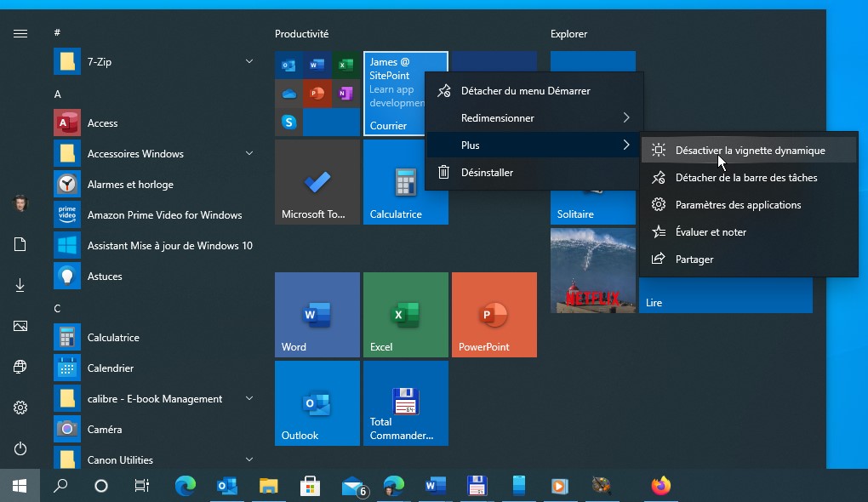Launch the PowerPoint tile
Screen dimensions: 868x502
tap(494, 315)
